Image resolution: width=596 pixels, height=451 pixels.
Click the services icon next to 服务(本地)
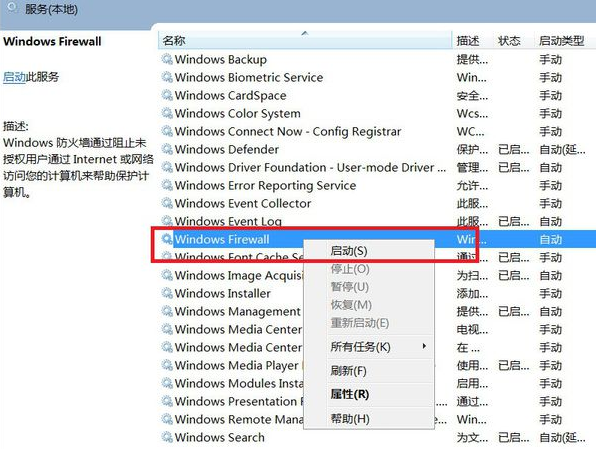13,8
